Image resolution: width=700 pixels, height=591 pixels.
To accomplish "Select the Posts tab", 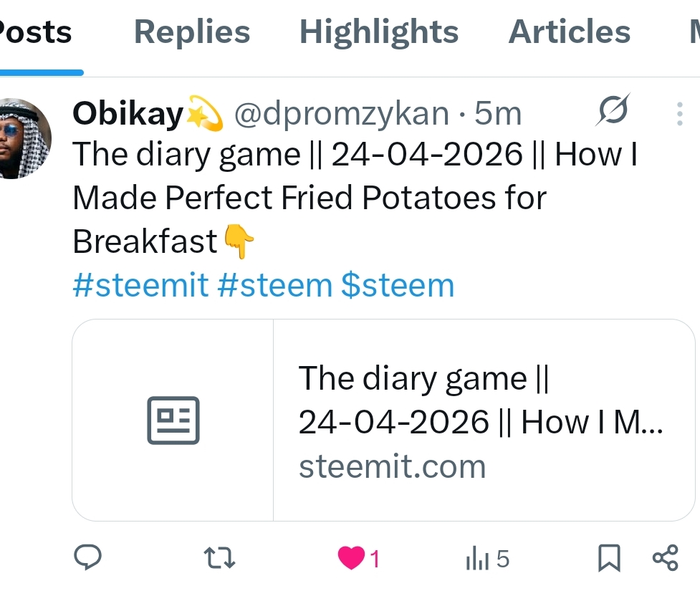I will pyautogui.click(x=35, y=32).
